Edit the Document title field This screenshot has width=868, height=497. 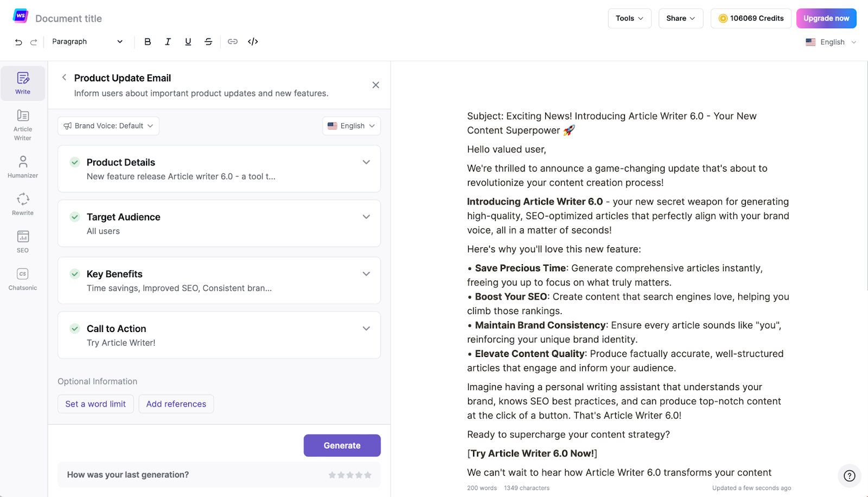coord(69,18)
